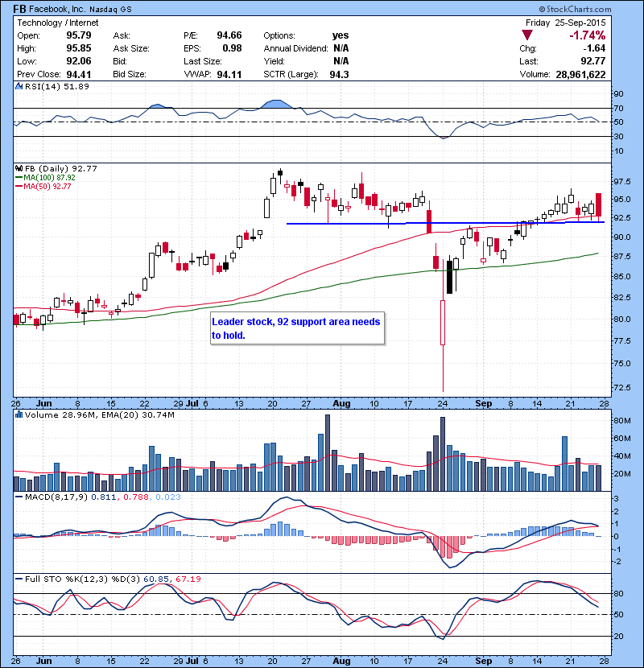Click the RSI indicator icon
This screenshot has width=644, height=668.
point(19,86)
